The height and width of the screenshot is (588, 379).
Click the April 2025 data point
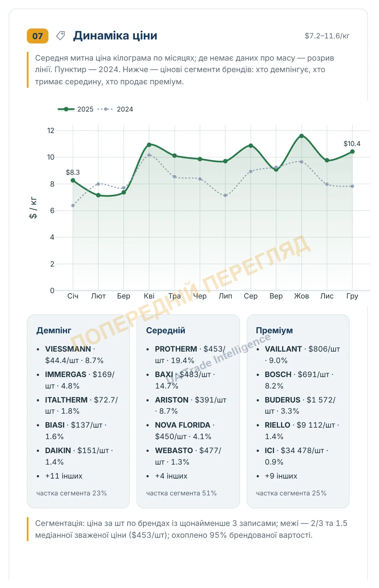[149, 145]
